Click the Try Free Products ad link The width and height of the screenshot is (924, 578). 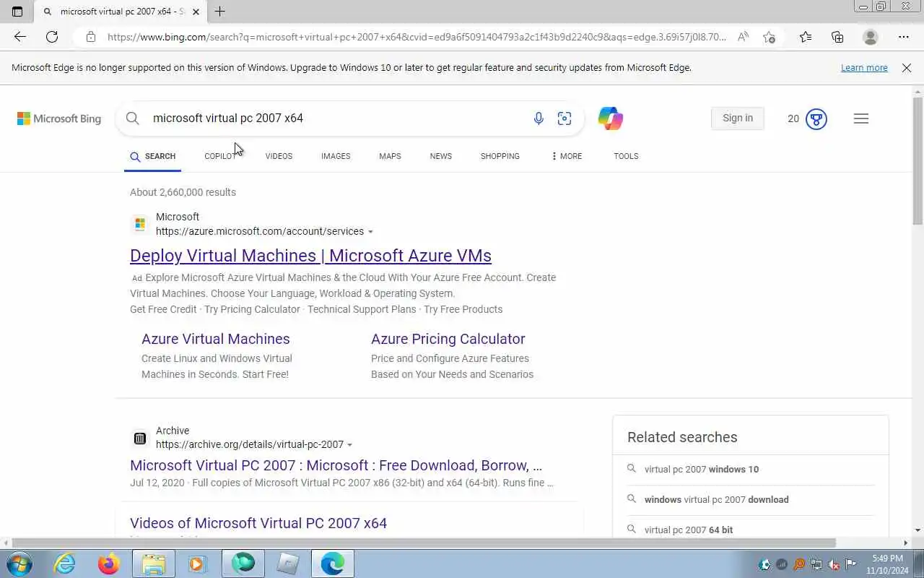pos(463,309)
